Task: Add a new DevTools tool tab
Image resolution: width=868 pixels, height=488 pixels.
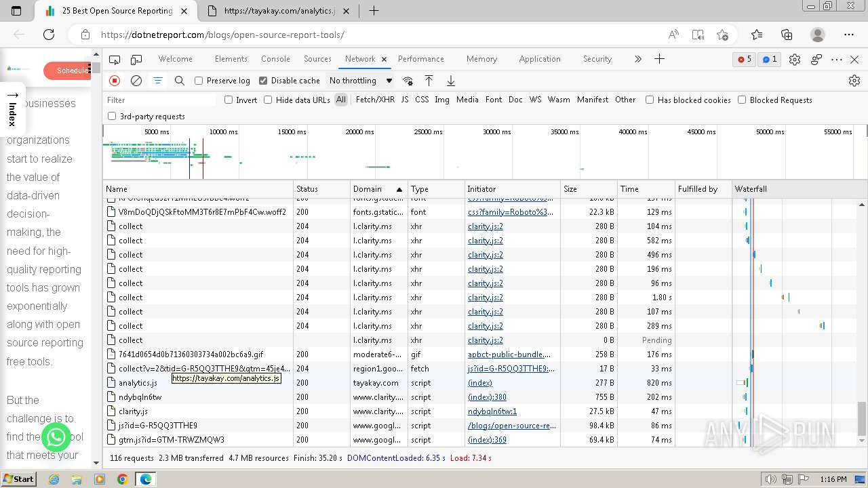Action: (x=659, y=59)
